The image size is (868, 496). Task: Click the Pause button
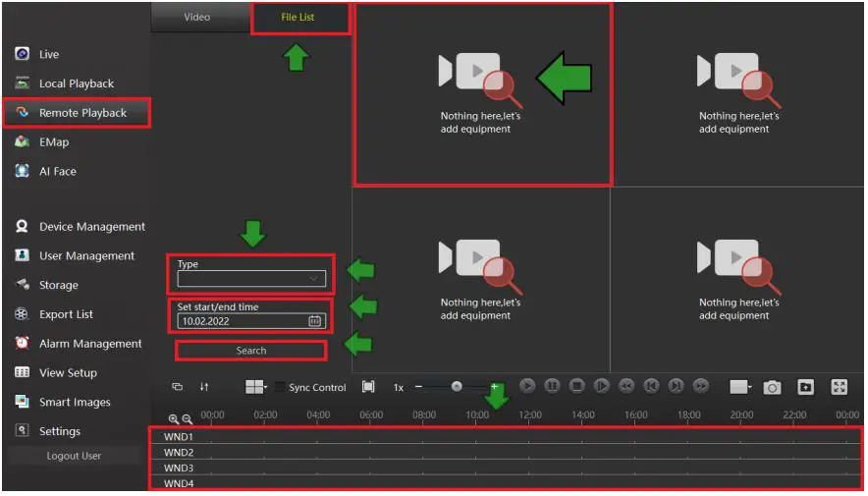click(552, 386)
